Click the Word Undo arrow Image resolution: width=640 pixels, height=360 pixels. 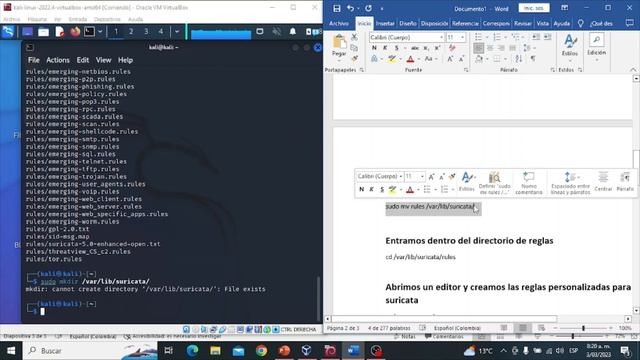click(x=350, y=8)
